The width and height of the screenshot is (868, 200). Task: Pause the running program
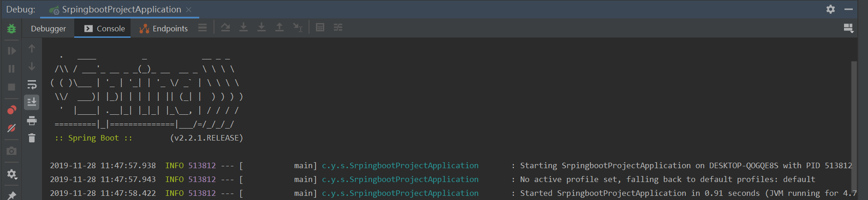pos(12,69)
